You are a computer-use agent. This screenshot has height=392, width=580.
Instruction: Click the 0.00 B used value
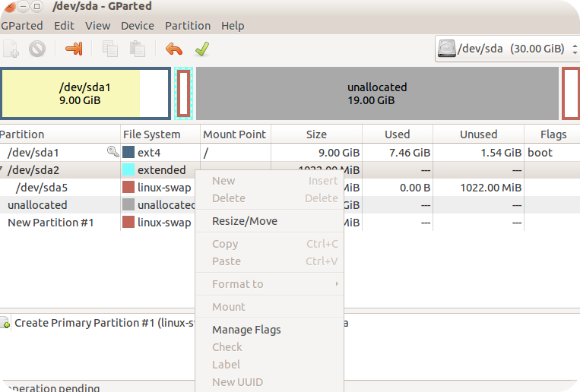[x=415, y=188]
